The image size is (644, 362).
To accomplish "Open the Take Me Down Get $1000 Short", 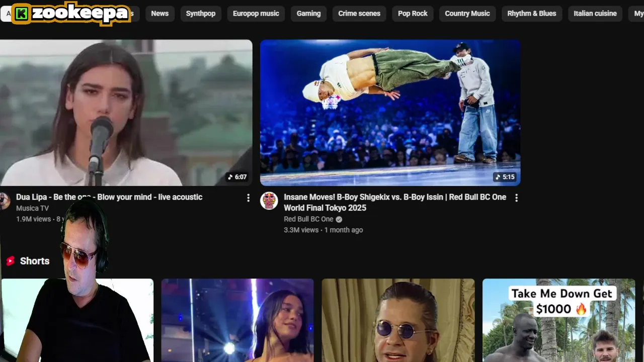I will (558, 320).
